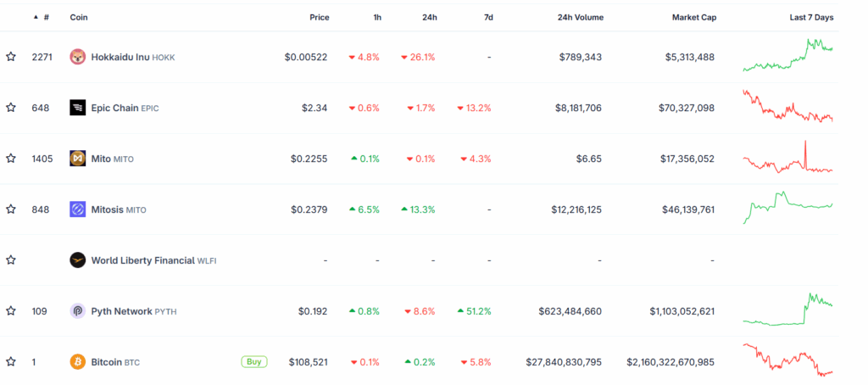Toggle the favorite star for Bitcoin

coord(11,362)
